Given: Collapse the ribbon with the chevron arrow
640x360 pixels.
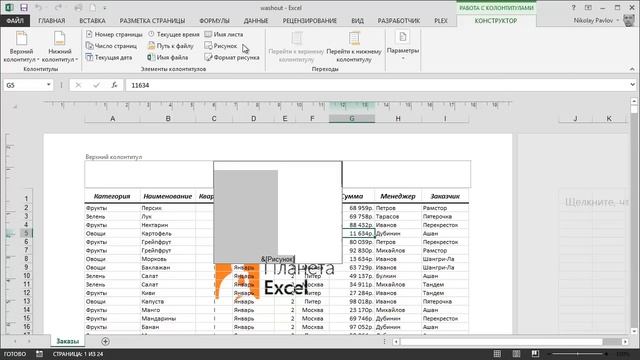Looking at the screenshot, I should 632,69.
